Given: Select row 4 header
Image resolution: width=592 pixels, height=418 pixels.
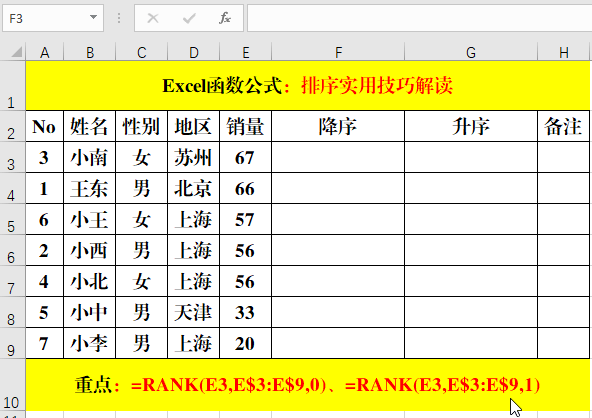Looking at the screenshot, I should (12, 188).
